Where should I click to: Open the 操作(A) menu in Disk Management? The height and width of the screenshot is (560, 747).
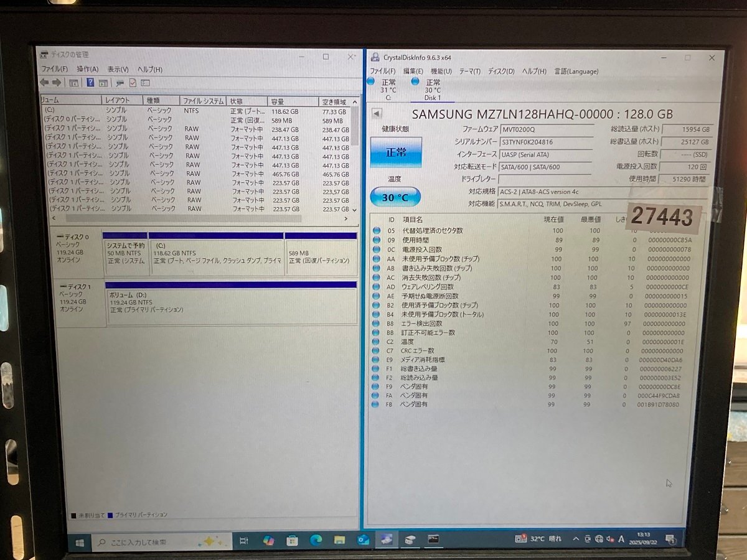coord(87,69)
